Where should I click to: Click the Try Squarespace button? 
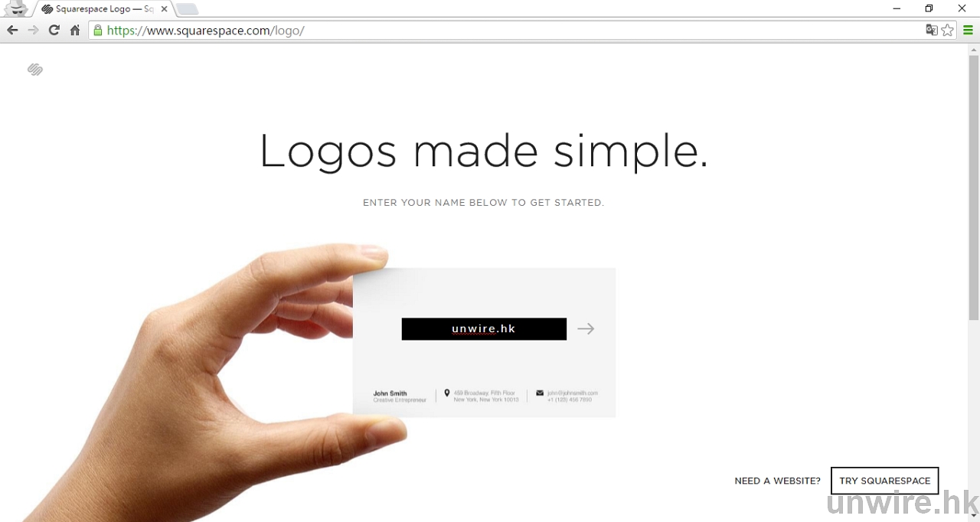click(885, 481)
